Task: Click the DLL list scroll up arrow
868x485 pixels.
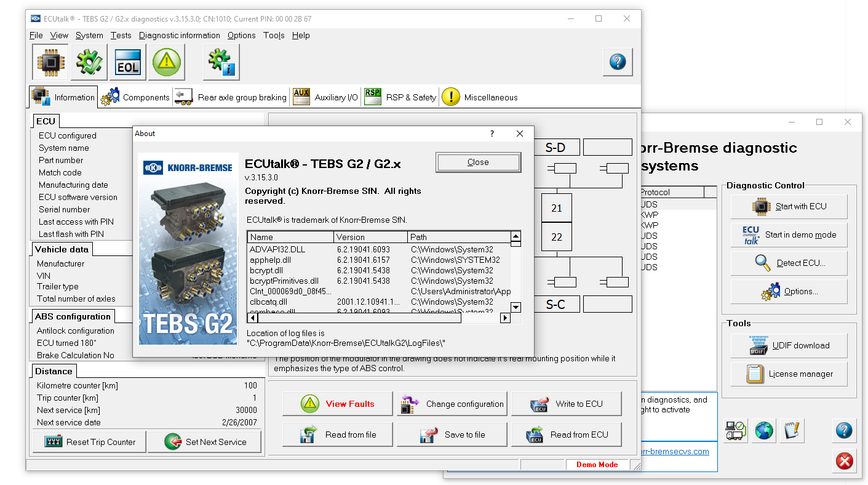Action: click(x=516, y=236)
